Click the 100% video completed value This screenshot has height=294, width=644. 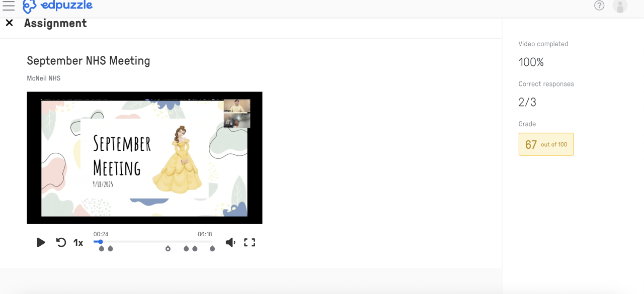(531, 62)
